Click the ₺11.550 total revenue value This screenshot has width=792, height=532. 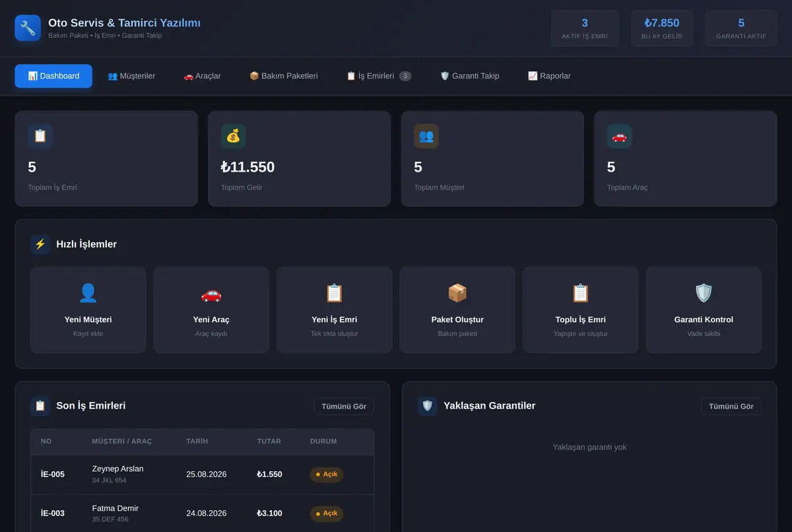247,167
